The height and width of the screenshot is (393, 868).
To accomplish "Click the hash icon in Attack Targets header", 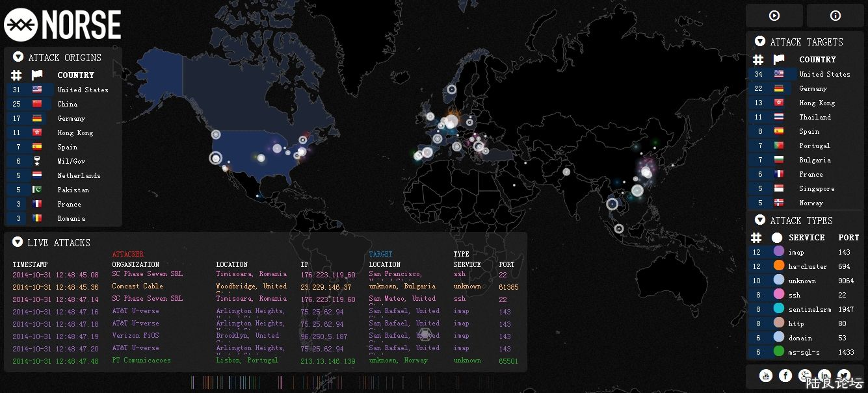I will tap(757, 60).
